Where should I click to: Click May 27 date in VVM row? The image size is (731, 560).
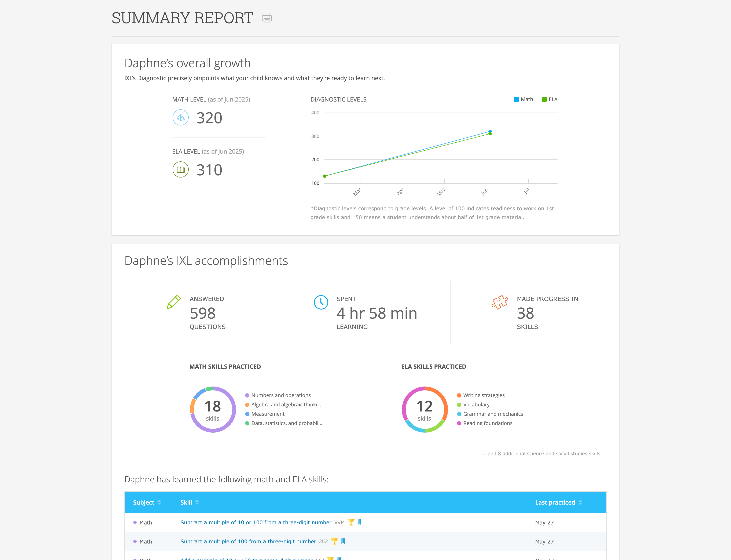[544, 523]
